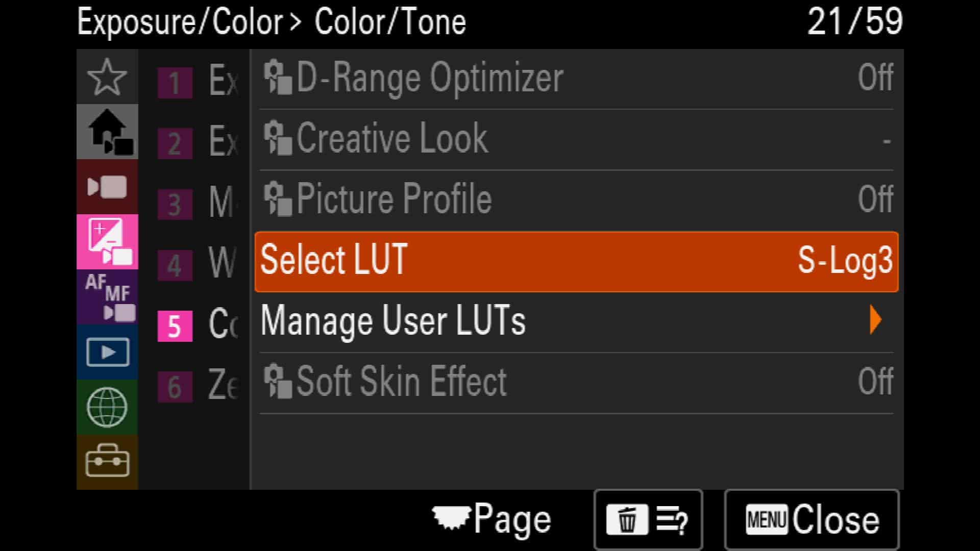Open the AF/MF Focus menu icon
980x551 pixels.
click(x=107, y=297)
